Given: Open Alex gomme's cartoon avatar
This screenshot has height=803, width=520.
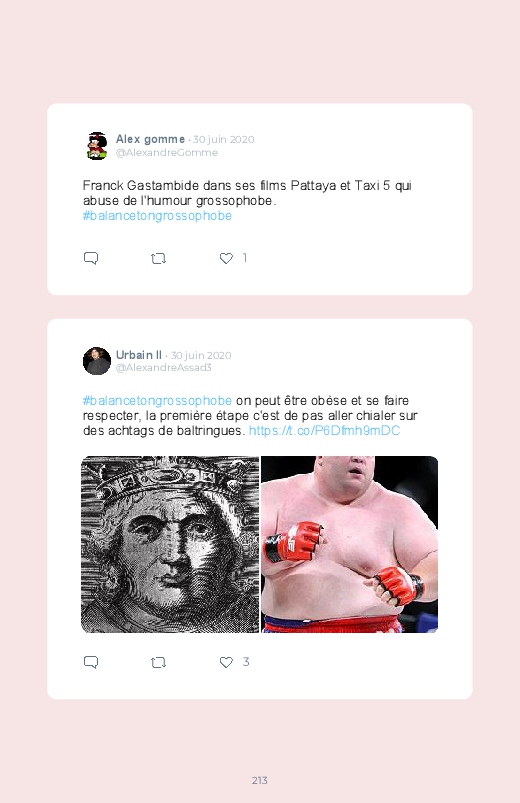Looking at the screenshot, I should (97, 146).
